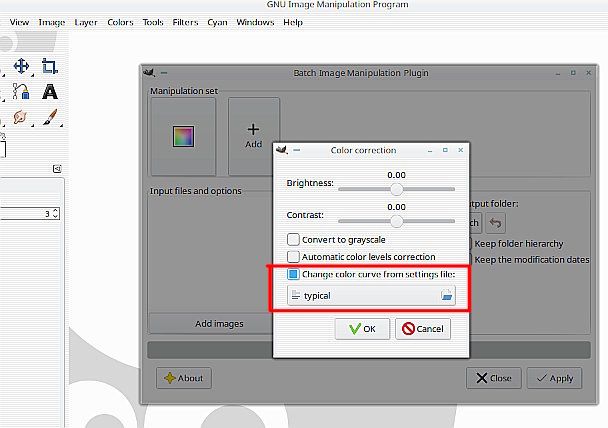Viewport: 608px width, 428px height.
Task: Select the Paintbrush tool
Action: [x=50, y=117]
